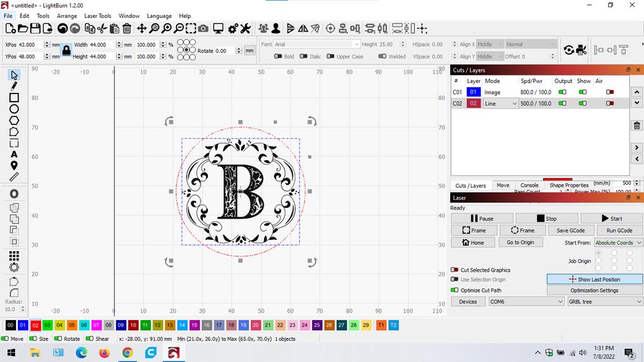Expand the Start From dropdown
This screenshot has height=362, width=644.
(618, 243)
